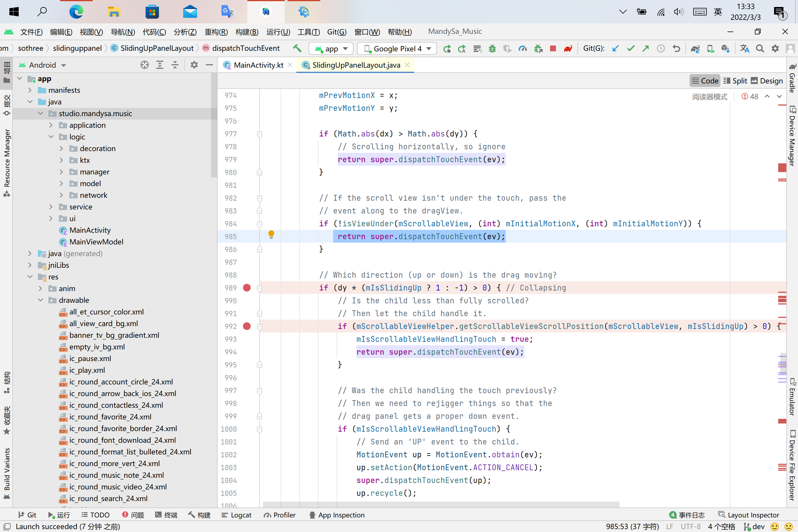Click the 48 errors inspection indicator
Viewport: 798px width, 532px height.
750,97
